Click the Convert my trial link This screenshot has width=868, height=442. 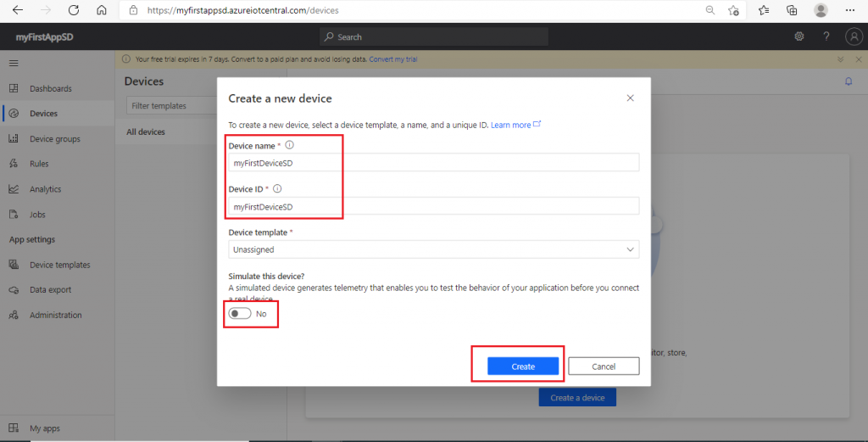(393, 59)
